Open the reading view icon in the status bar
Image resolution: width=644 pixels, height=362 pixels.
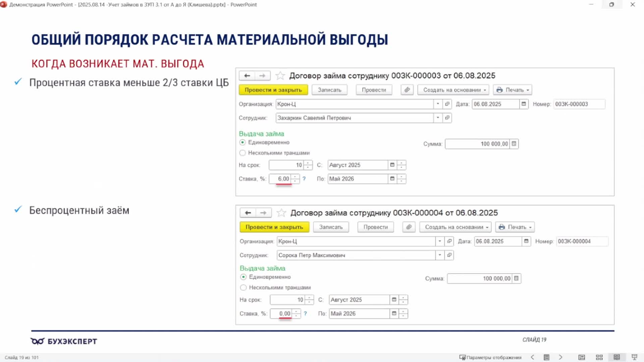(616, 357)
